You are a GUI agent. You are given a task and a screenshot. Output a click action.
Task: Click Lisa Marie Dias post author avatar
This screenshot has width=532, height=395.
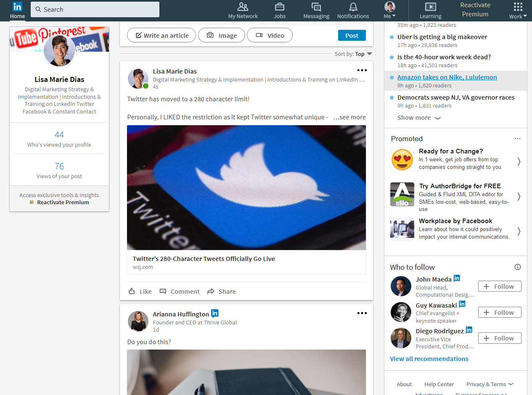(x=138, y=79)
